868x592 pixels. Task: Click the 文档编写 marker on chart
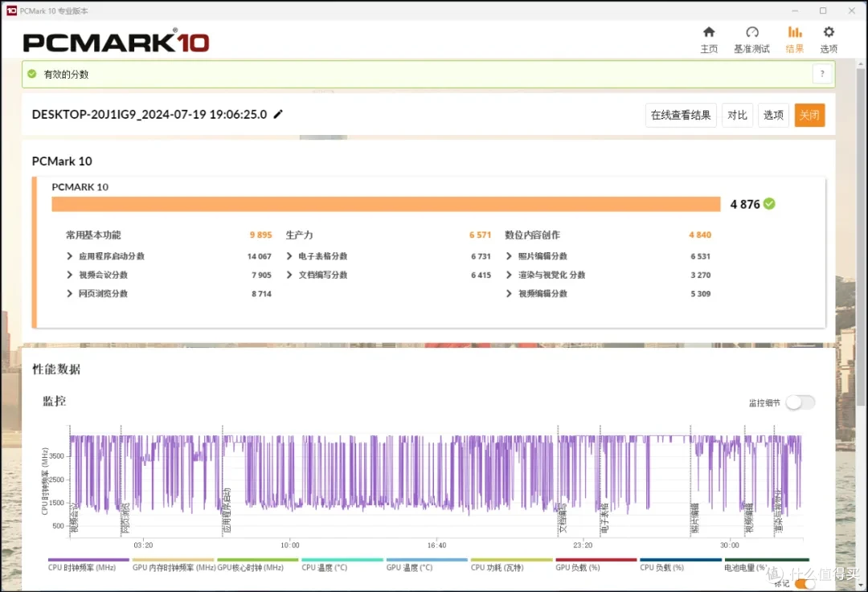click(x=563, y=518)
